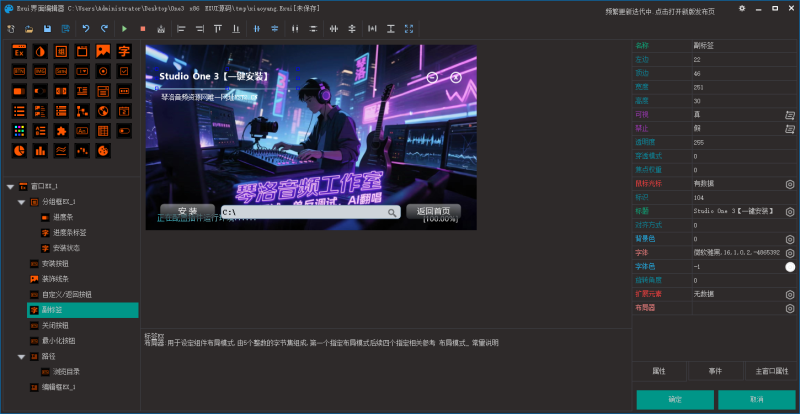800x414 pixels.
Task: Click the 确定 button
Action: [675, 400]
